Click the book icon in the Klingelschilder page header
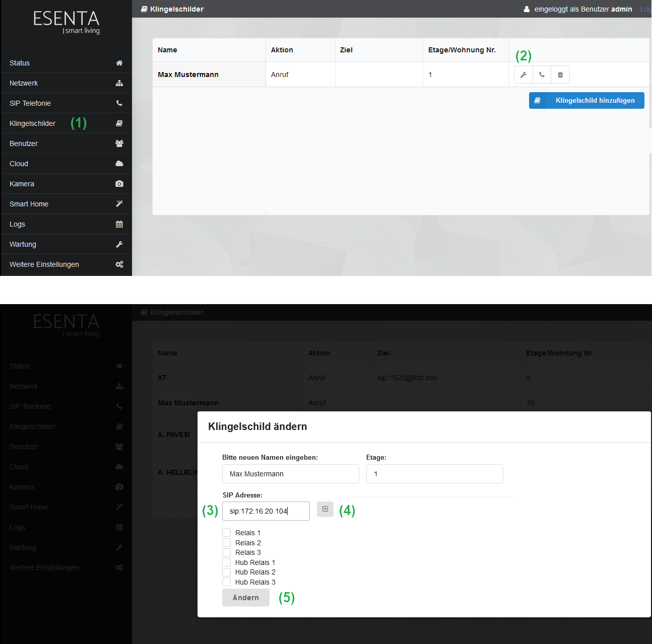The width and height of the screenshot is (652, 644). pyautogui.click(x=144, y=9)
